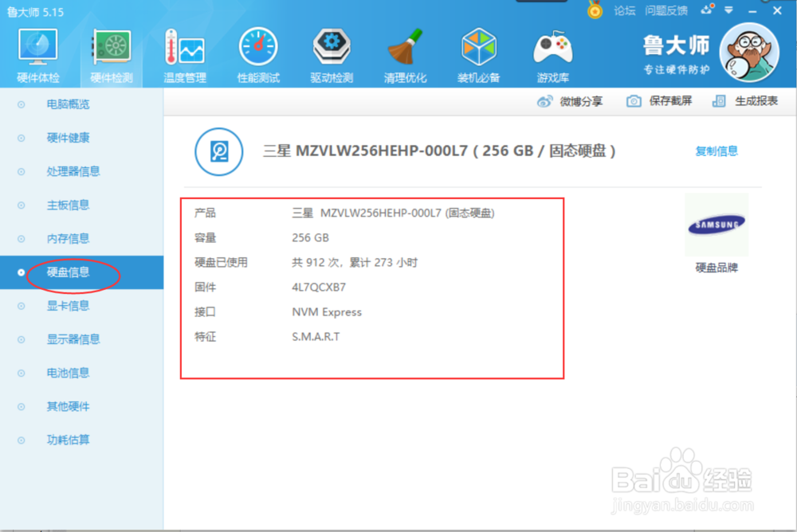Click the 硬盘品牌 label
797x532 pixels.
coord(717,268)
